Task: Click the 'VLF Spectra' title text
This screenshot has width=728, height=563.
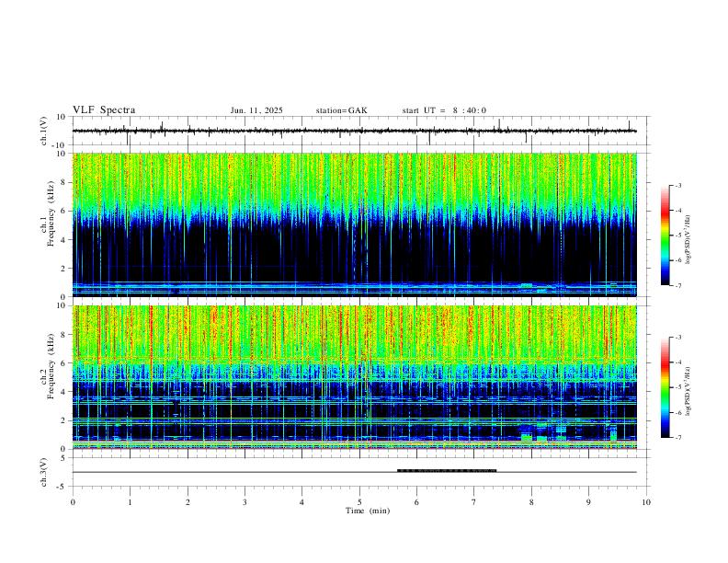Action: click(104, 110)
